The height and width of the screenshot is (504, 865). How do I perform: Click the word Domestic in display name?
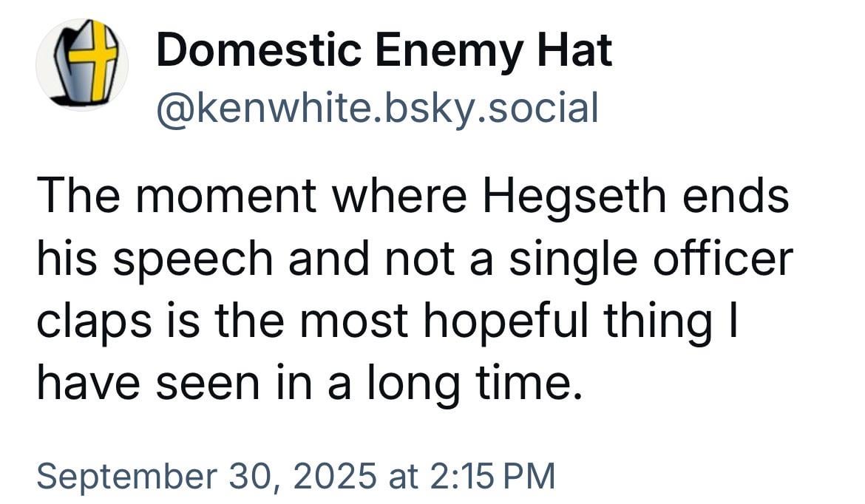pos(259,50)
